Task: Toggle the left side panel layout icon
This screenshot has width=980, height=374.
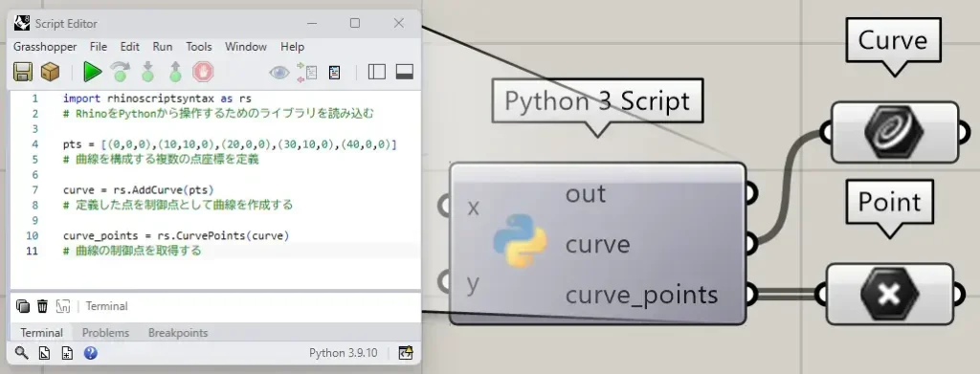Action: (377, 72)
